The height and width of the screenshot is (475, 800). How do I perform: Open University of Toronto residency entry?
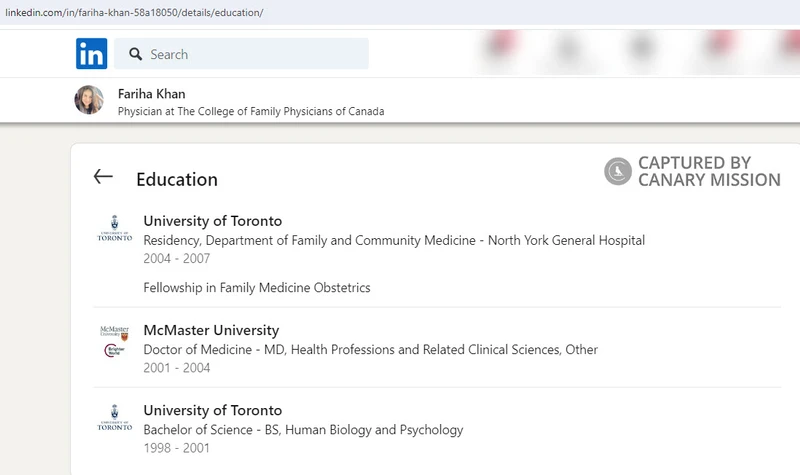[213, 221]
